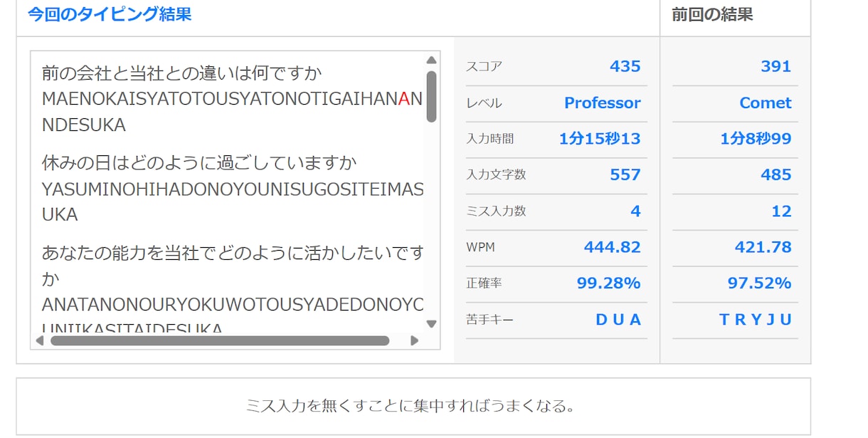The width and height of the screenshot is (868, 438).
Task: Click the advice message about ミス入力
Action: pyautogui.click(x=411, y=406)
